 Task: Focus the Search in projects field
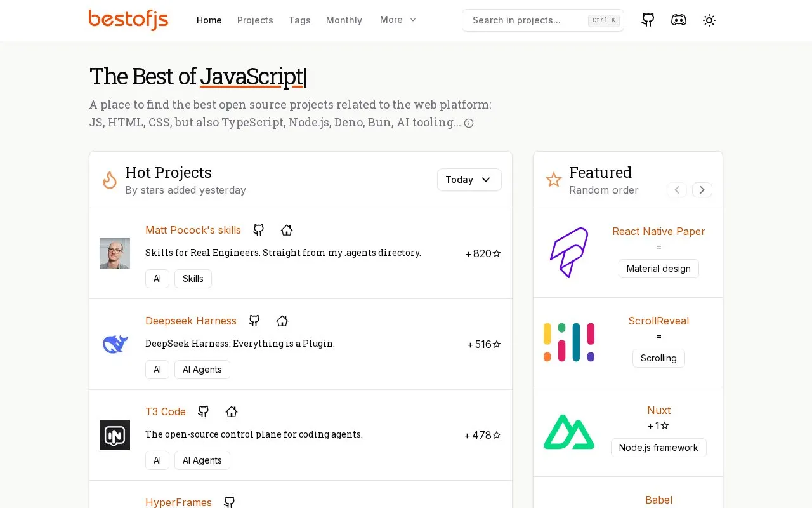[543, 20]
